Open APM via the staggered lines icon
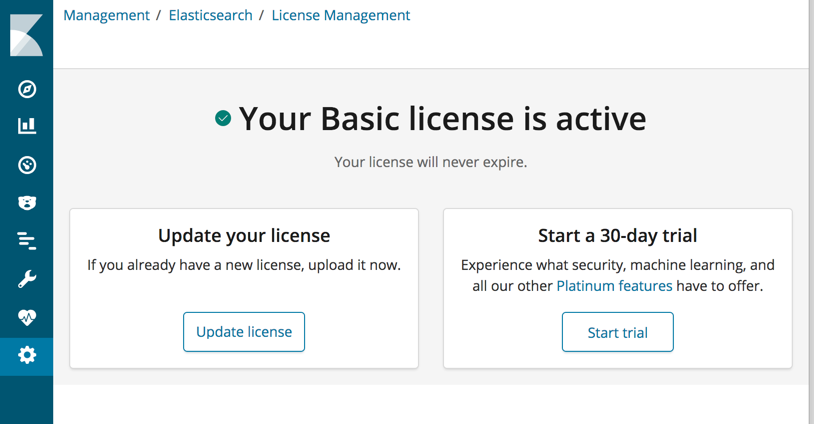 (x=27, y=241)
